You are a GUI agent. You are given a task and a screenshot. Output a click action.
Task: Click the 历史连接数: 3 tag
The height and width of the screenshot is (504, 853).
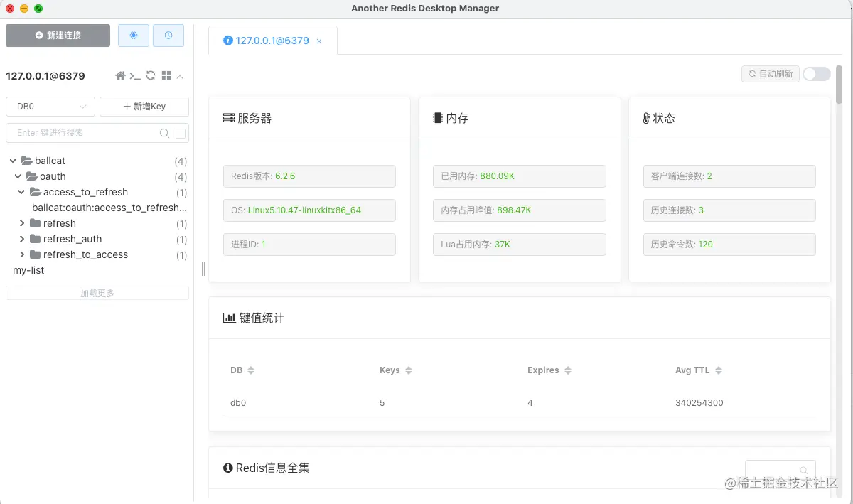pyautogui.click(x=729, y=210)
